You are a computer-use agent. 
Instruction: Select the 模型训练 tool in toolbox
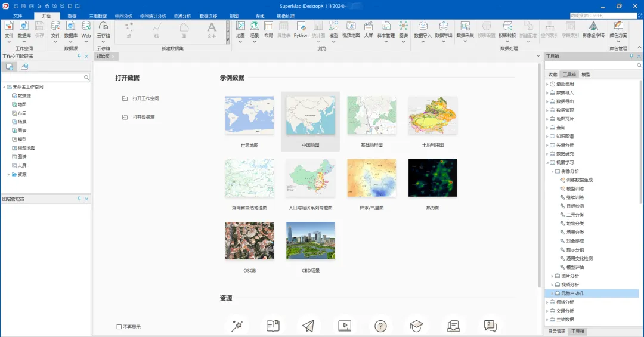pyautogui.click(x=575, y=189)
